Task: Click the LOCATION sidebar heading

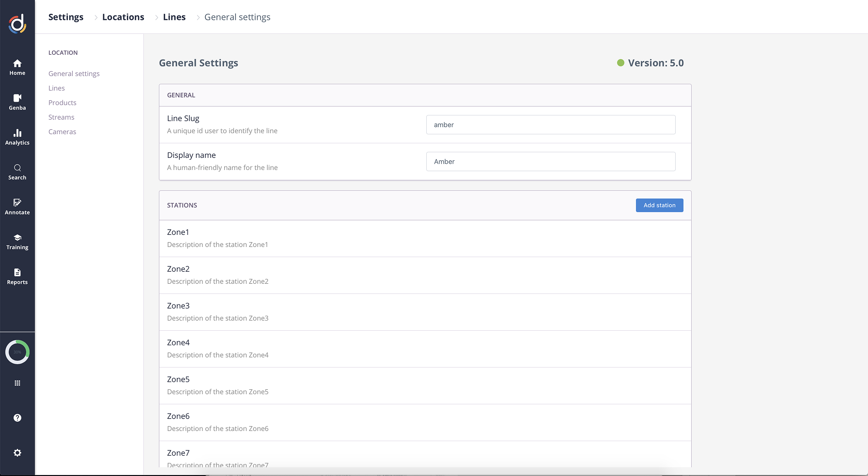Action: (63, 53)
